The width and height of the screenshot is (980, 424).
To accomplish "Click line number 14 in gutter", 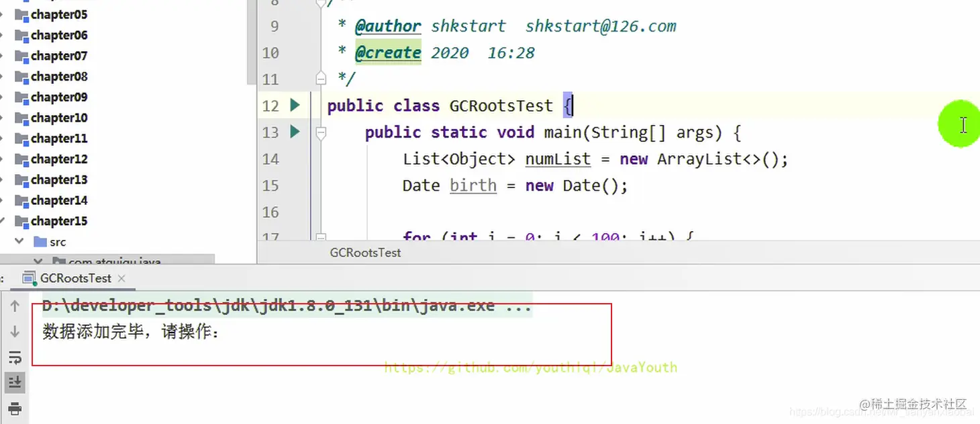I will [x=271, y=159].
